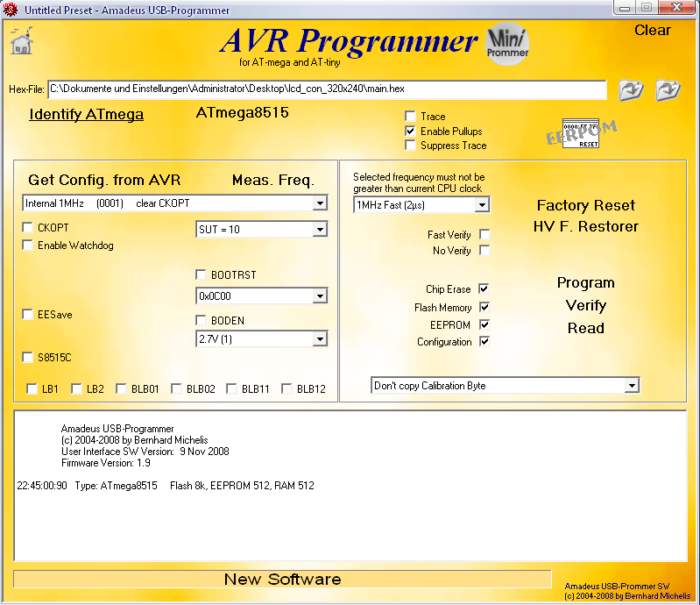700x605 pixels.
Task: Click Clear in top right
Action: [x=652, y=30]
